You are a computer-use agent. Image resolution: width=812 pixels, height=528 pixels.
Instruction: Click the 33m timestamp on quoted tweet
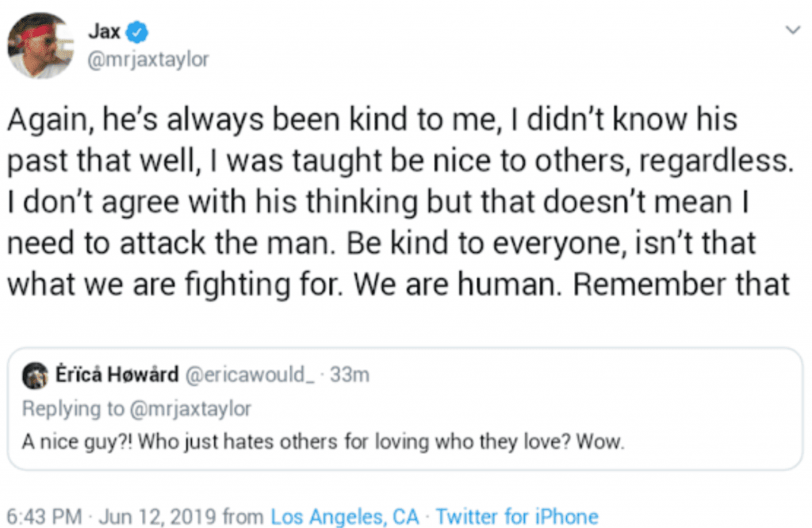(x=349, y=375)
